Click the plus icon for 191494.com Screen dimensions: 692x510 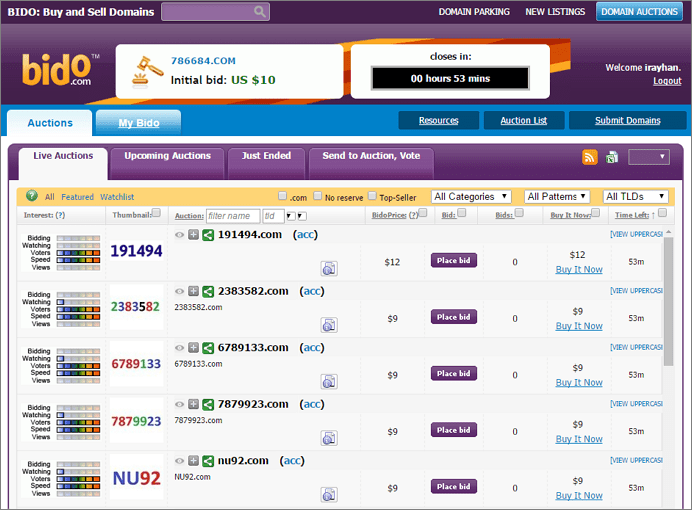[x=193, y=235]
